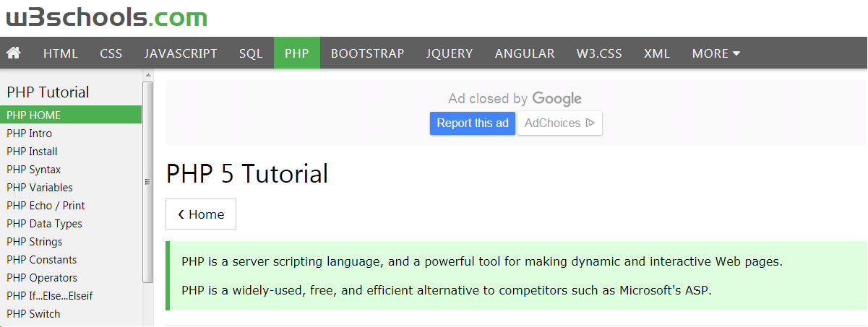Open PHP Constants sidebar link
Image resolution: width=868 pixels, height=327 pixels.
point(71,259)
